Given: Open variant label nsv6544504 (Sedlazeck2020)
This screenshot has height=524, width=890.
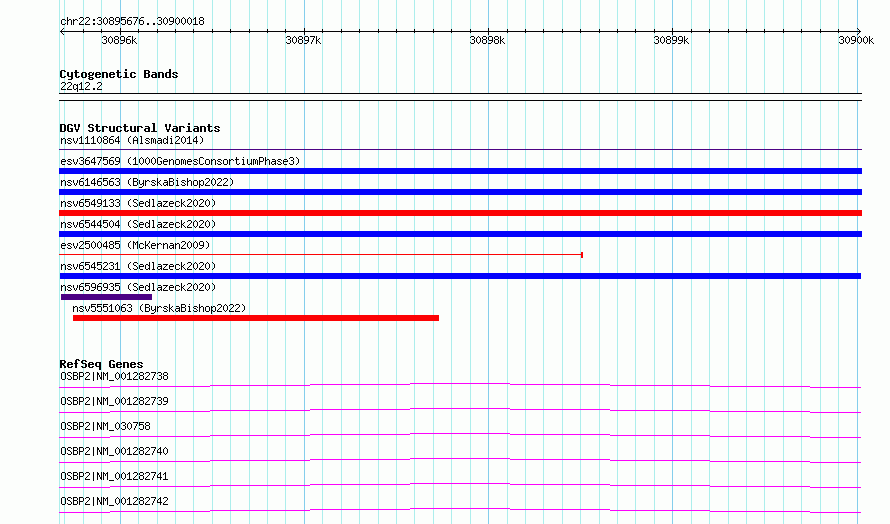Looking at the screenshot, I should 138,224.
